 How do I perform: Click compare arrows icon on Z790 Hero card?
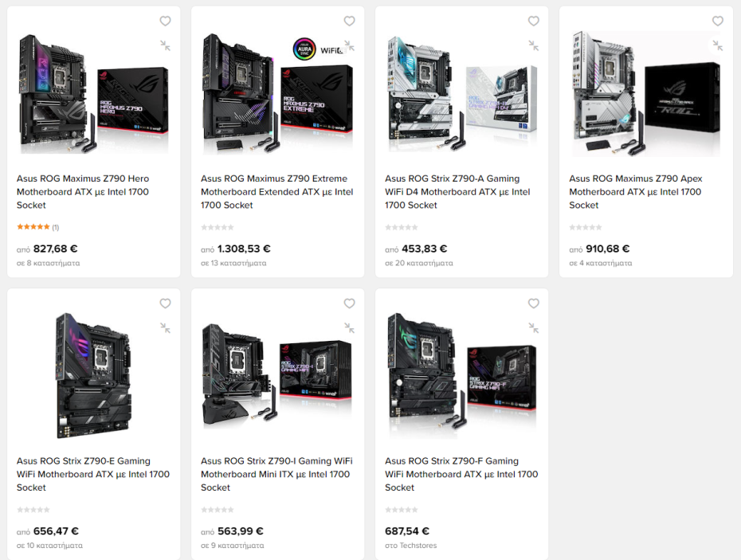click(x=165, y=46)
